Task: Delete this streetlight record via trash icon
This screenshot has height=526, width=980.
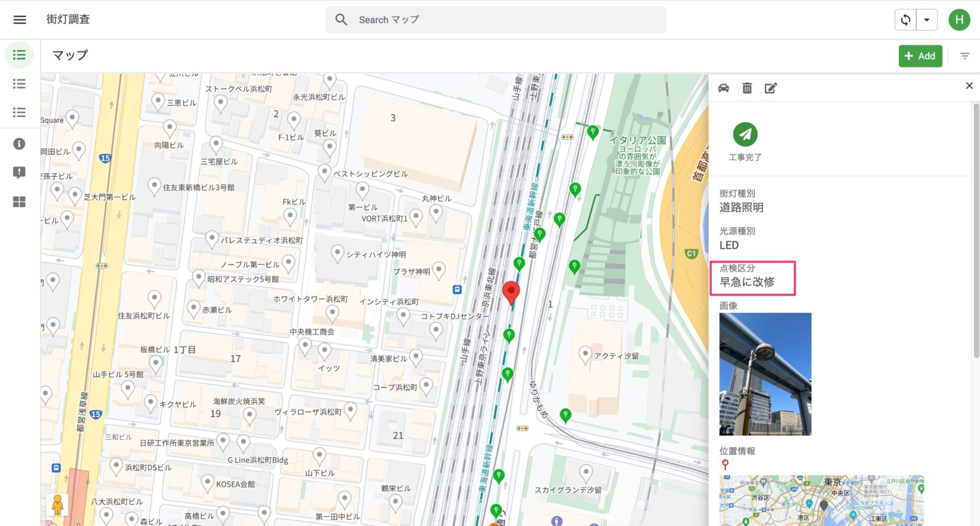Action: [747, 88]
